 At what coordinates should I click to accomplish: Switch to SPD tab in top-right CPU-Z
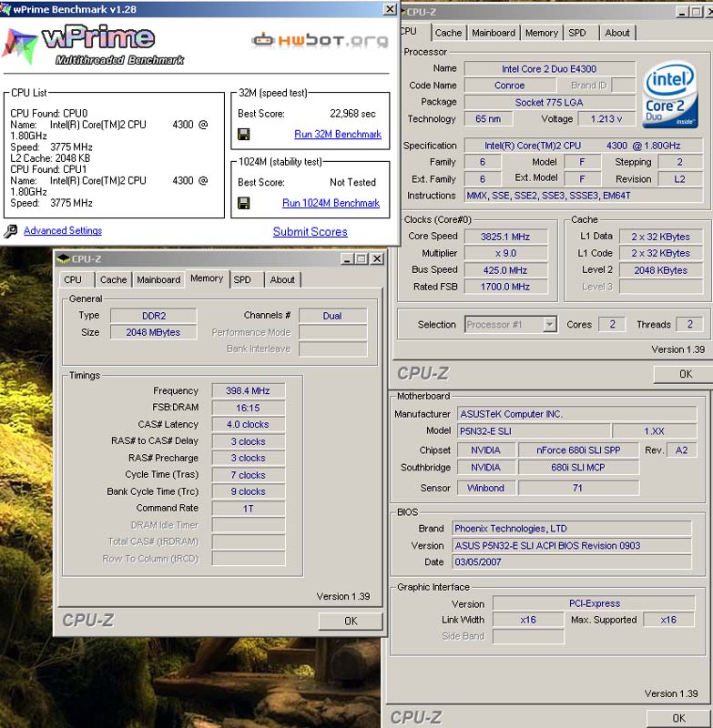point(577,33)
